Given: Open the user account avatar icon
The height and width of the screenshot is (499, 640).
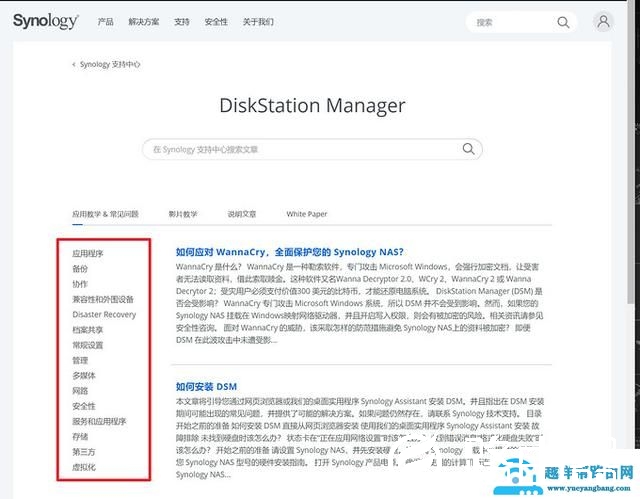Looking at the screenshot, I should (603, 21).
